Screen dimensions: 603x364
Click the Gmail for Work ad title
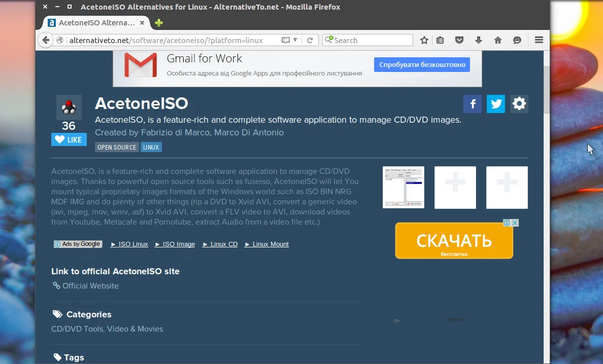204,58
